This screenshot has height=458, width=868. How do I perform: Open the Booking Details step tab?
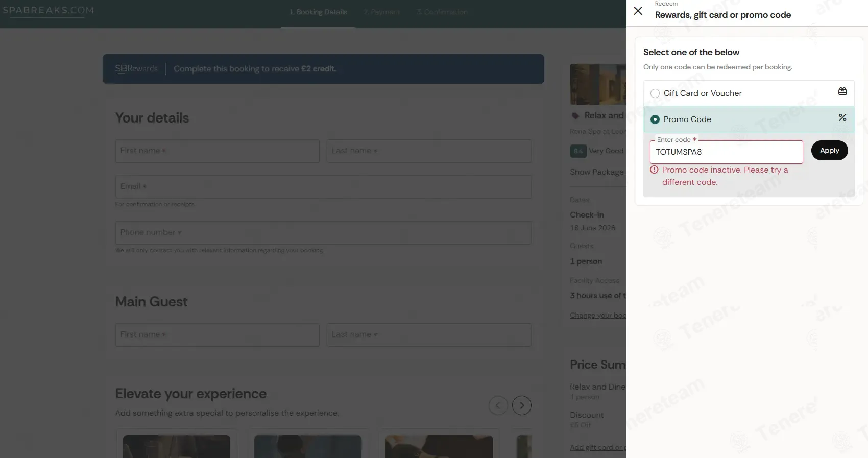click(318, 12)
